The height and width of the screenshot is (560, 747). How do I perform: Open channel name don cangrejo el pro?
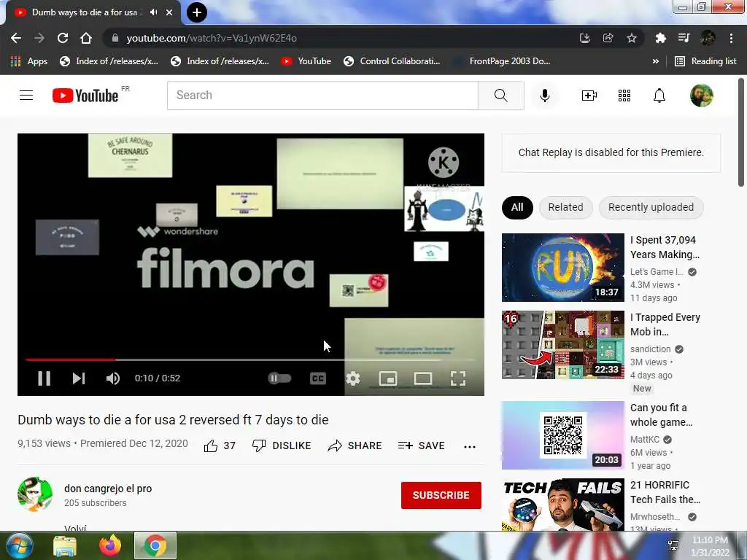(108, 489)
